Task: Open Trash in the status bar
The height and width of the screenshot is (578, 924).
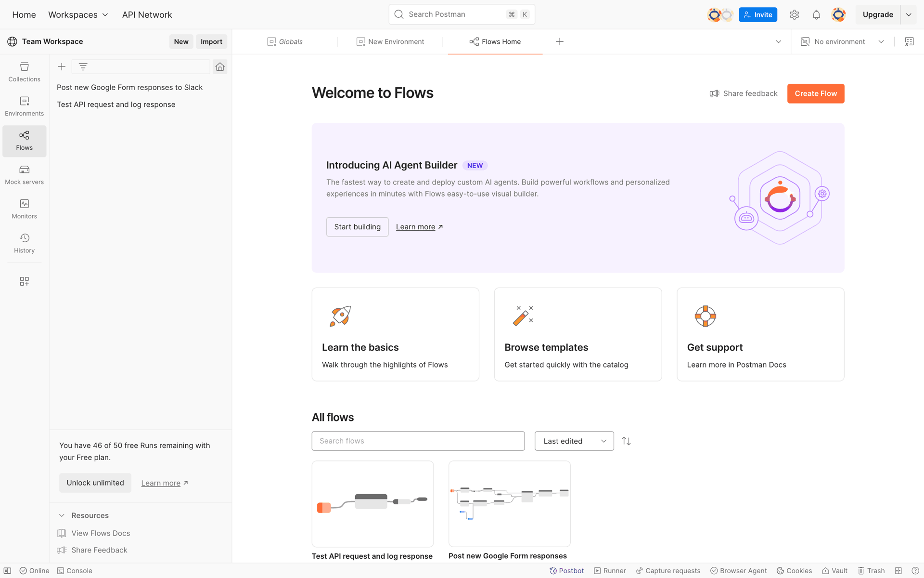Action: [871, 571]
